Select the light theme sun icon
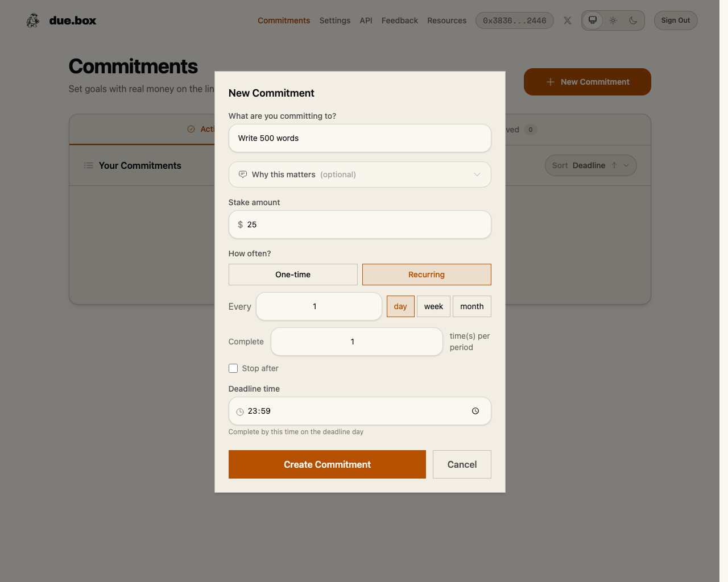 tap(613, 20)
